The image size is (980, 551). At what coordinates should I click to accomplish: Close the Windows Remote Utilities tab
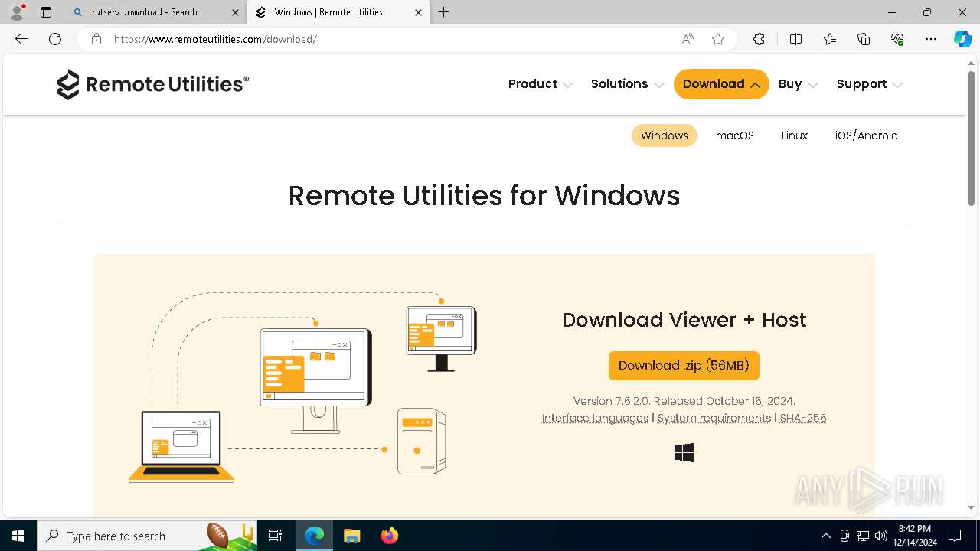[x=418, y=12]
